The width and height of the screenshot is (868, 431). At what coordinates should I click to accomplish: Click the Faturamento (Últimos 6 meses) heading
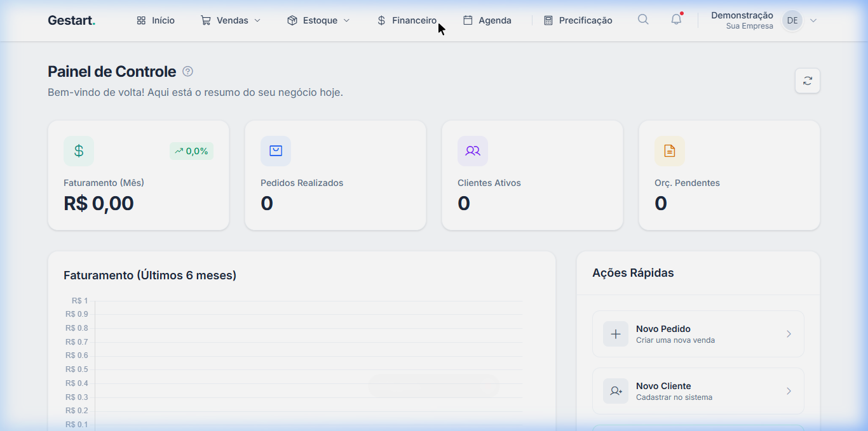tap(150, 275)
